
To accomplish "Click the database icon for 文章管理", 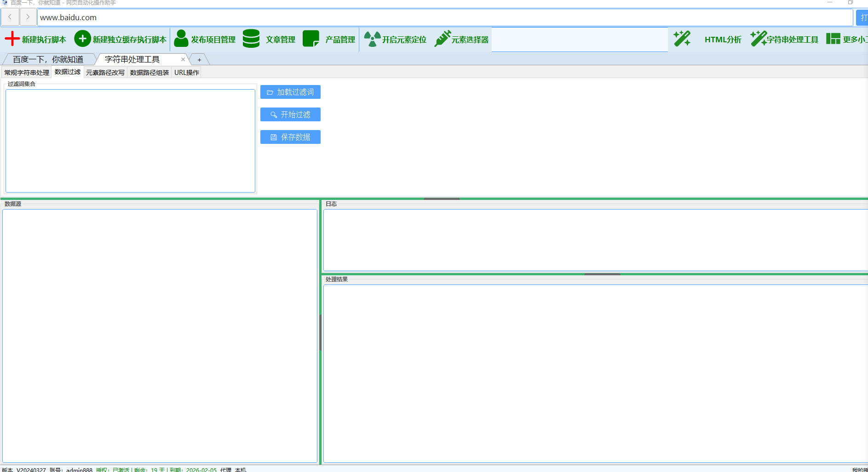I will [251, 39].
